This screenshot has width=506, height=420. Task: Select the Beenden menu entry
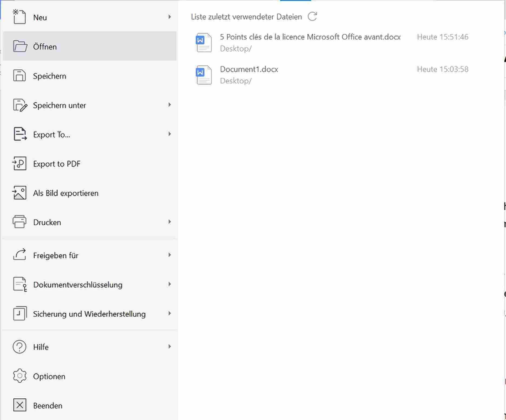pyautogui.click(x=48, y=405)
